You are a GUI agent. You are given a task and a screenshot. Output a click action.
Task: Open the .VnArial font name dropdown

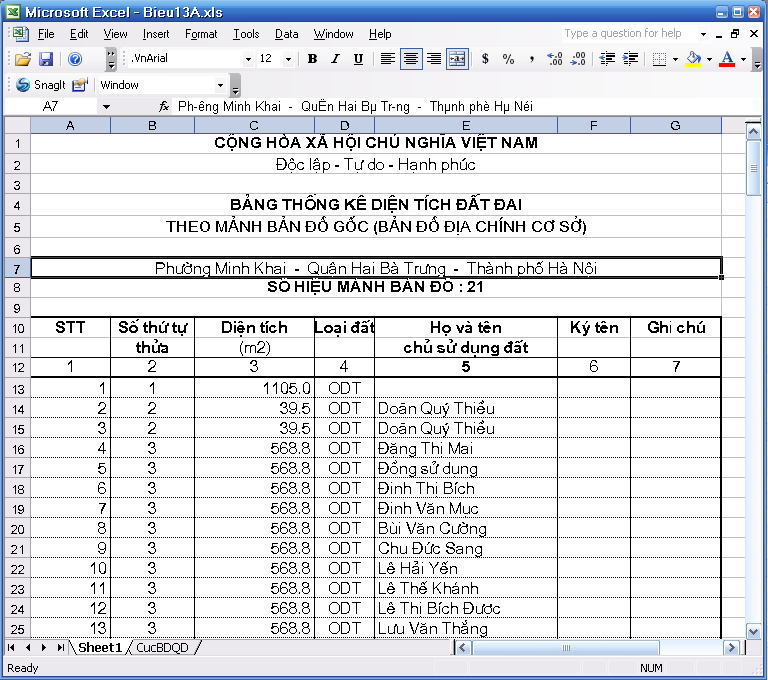(247, 59)
